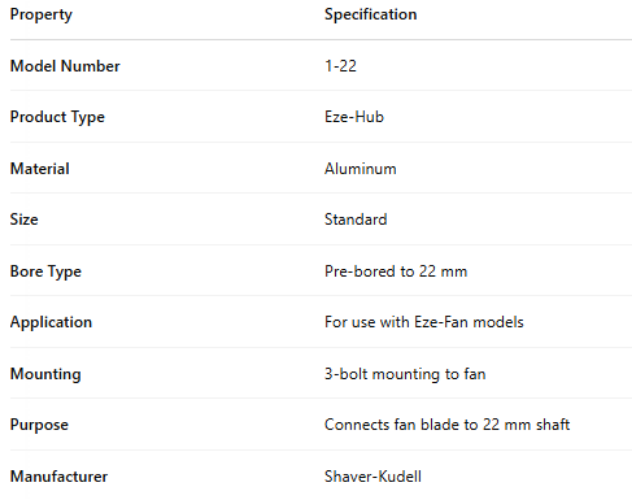Image resolution: width=632 pixels, height=500 pixels.
Task: Select the Material row label
Action: pos(40,169)
